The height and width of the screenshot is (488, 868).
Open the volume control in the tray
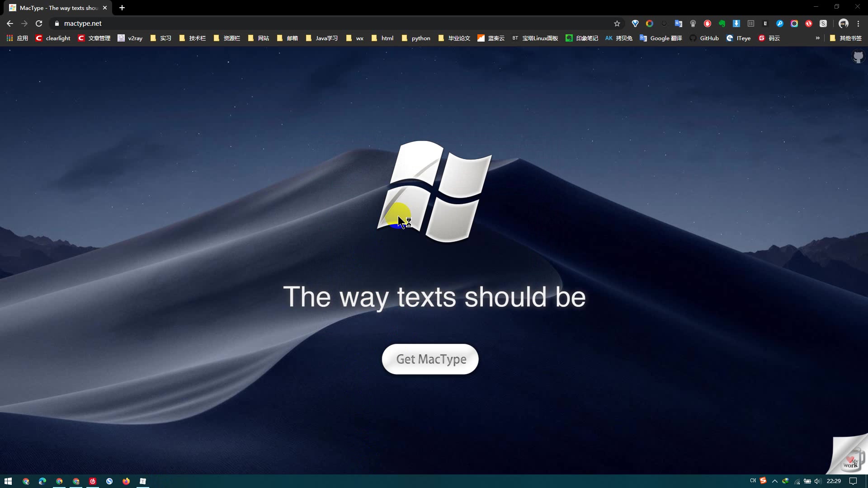[818, 481]
